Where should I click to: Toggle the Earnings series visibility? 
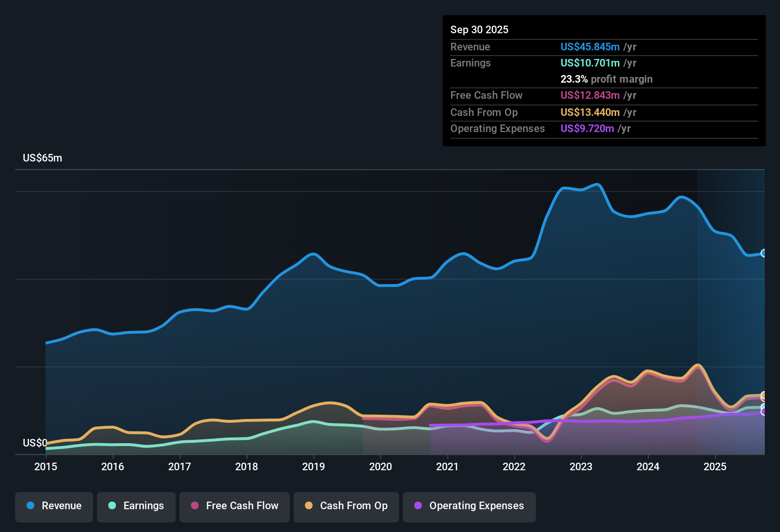point(136,506)
